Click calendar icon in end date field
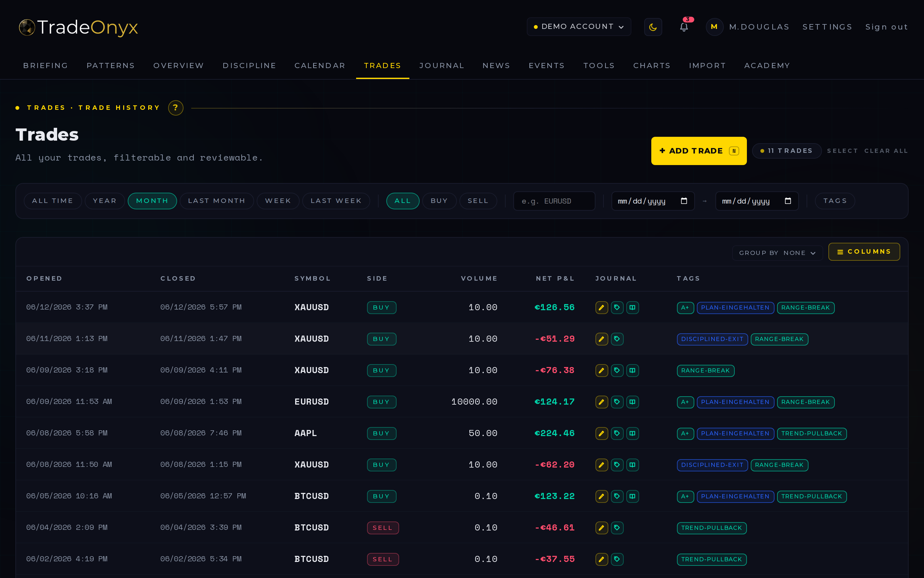The height and width of the screenshot is (578, 924). 788,201
